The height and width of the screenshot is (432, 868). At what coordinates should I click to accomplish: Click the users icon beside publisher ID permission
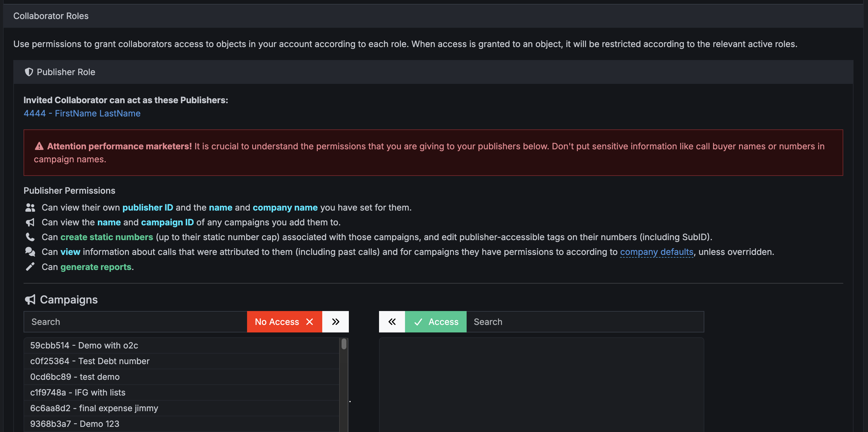30,208
